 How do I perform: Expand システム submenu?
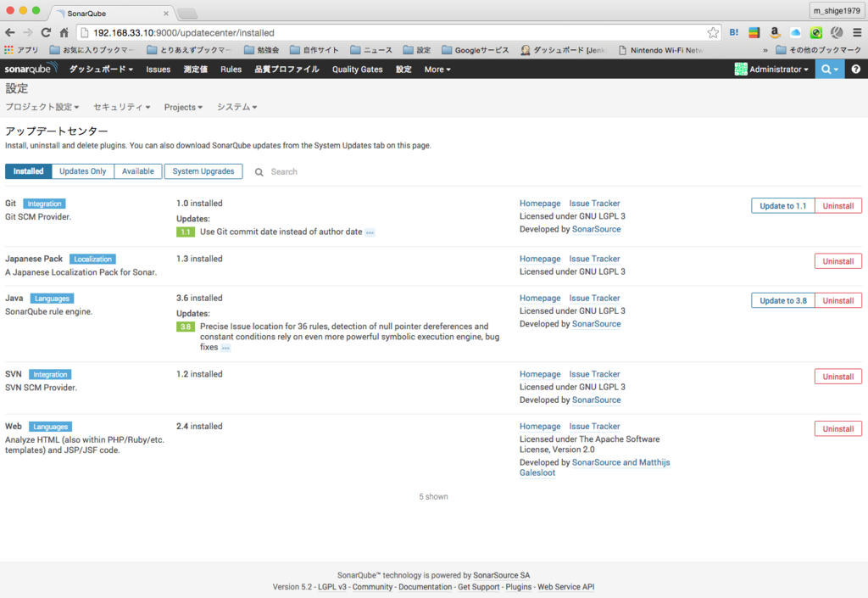tap(237, 107)
